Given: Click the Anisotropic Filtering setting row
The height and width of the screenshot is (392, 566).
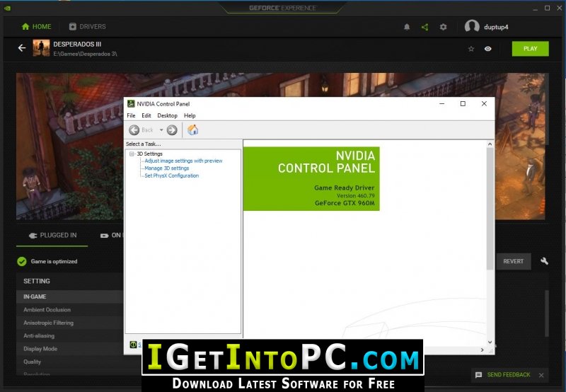Looking at the screenshot, I should [69, 323].
